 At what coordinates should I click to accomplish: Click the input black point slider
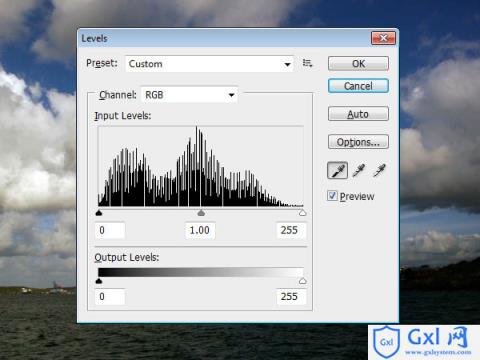click(x=99, y=213)
